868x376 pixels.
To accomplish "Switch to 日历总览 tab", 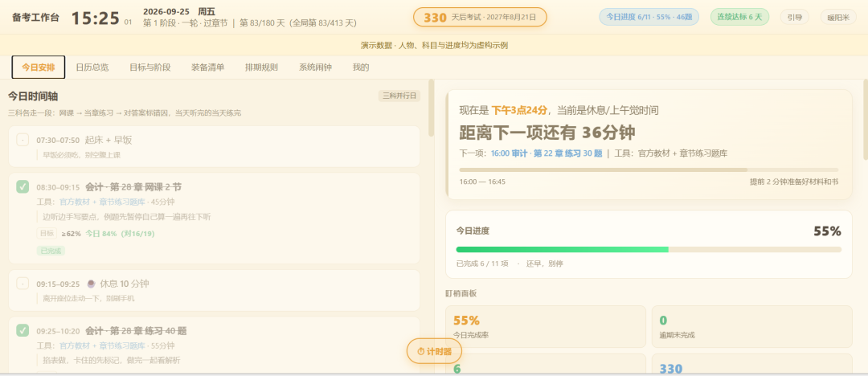I will pos(92,67).
